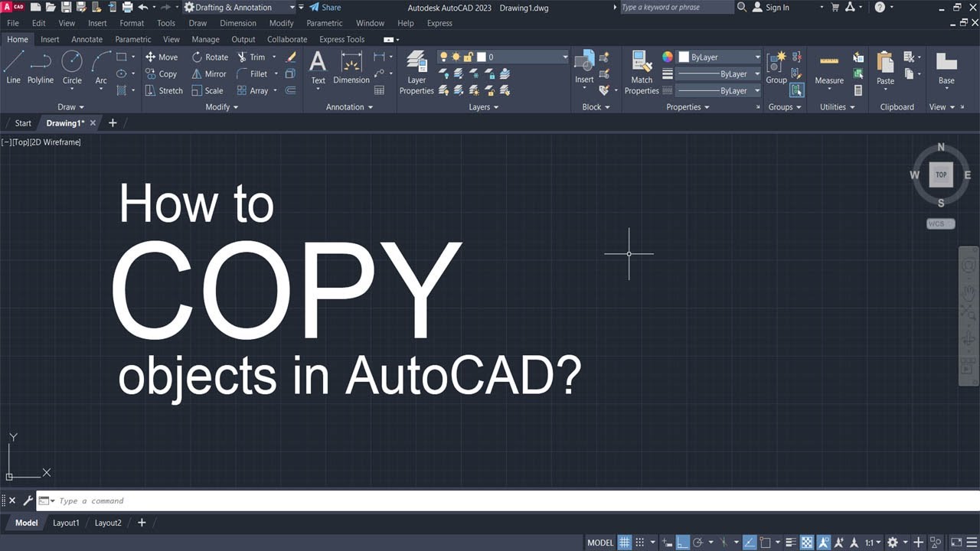The image size is (980, 551).
Task: Select the Polyline tool
Action: 41,67
